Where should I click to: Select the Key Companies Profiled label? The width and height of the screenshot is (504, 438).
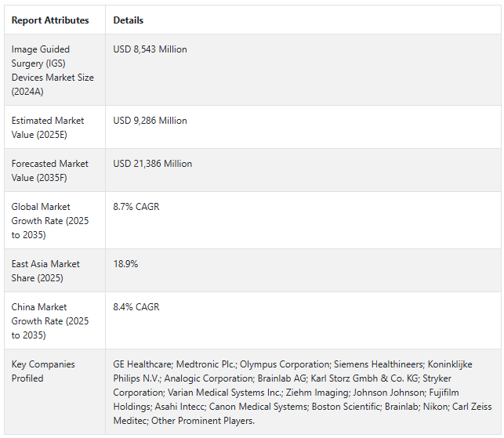click(43, 371)
